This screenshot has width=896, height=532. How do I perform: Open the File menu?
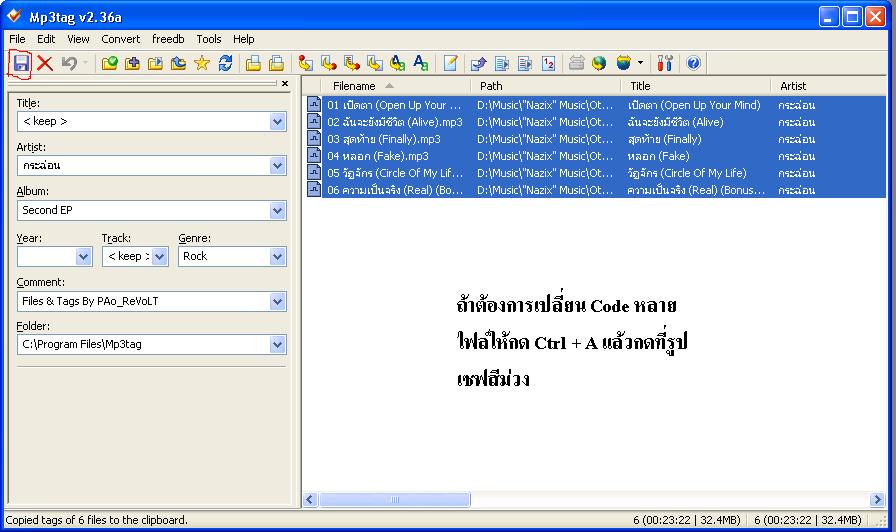pos(17,39)
